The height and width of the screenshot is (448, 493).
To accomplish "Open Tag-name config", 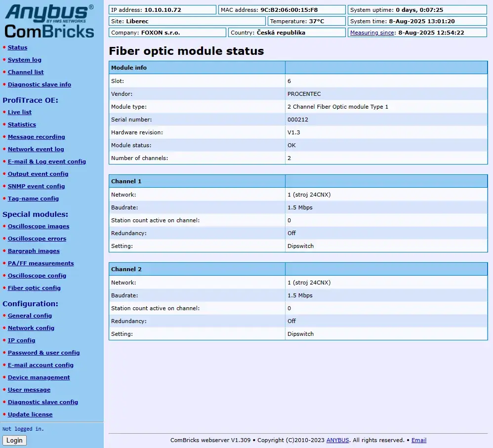I will tap(33, 199).
